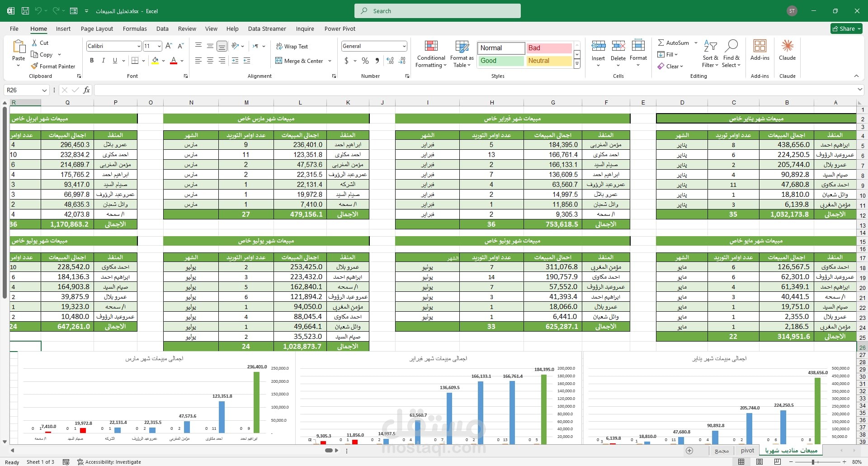Open Sort & Filter options
The image size is (868, 466).
point(710,54)
